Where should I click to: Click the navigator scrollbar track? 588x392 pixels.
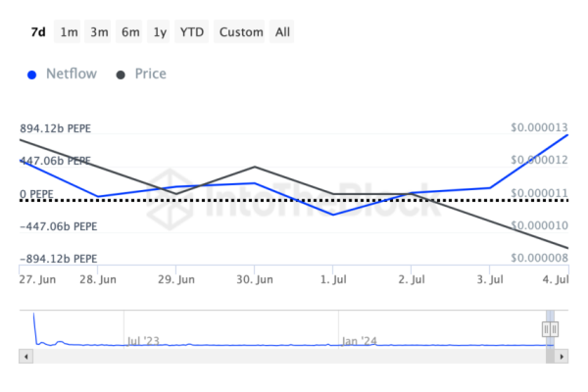coord(294,357)
